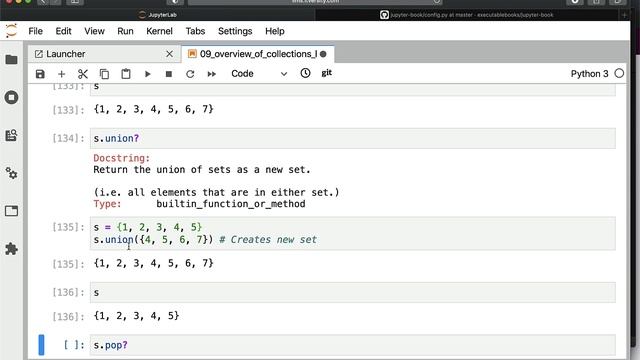Open the View menu
The height and width of the screenshot is (360, 640).
94,31
